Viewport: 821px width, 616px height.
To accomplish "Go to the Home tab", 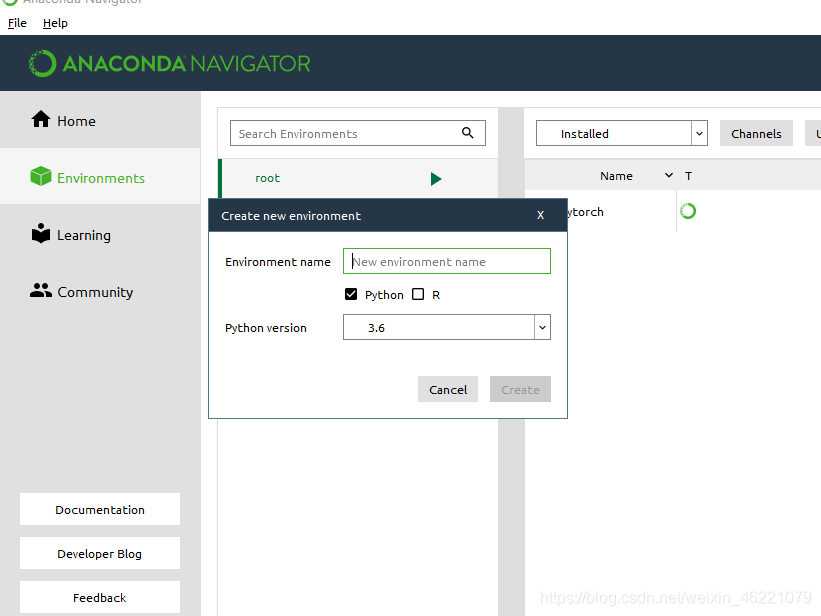I will [100, 120].
